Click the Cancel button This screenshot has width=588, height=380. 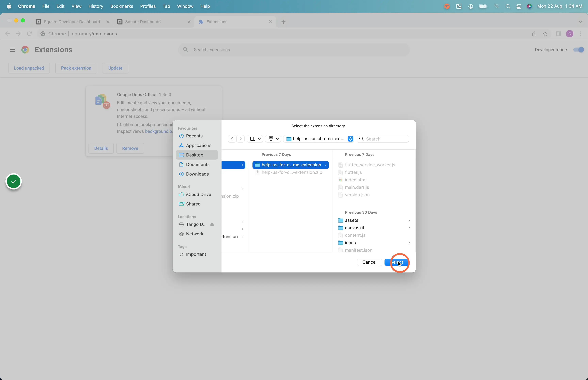pos(369,262)
